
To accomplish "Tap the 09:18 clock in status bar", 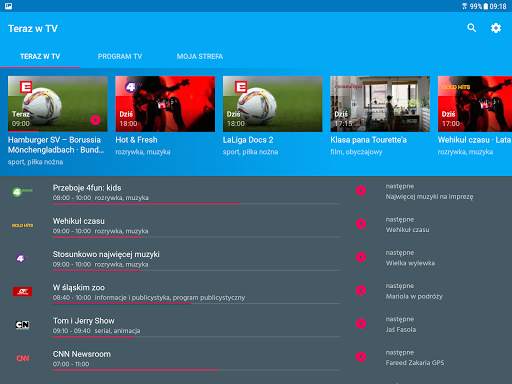I will [x=498, y=6].
